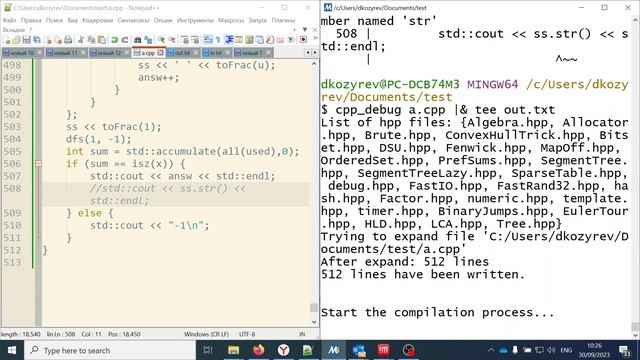Screen dimensions: 640x360
Task: Click the Notepad++ editor vertical scrollbar thumb
Action: click(x=314, y=307)
